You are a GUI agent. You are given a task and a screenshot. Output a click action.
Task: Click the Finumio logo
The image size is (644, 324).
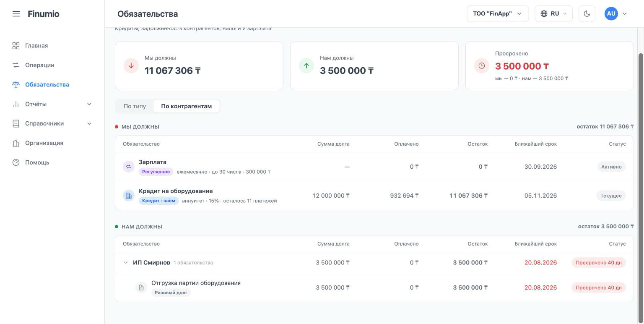pyautogui.click(x=44, y=14)
